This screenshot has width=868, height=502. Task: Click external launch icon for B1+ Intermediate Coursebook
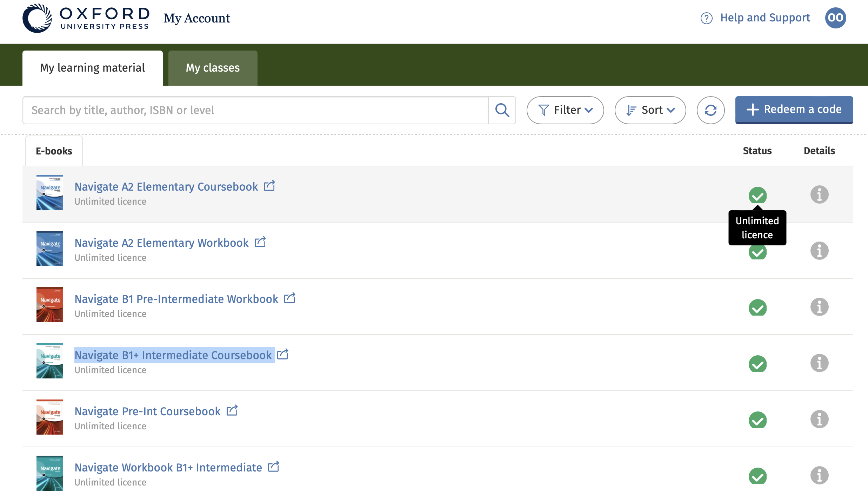282,354
